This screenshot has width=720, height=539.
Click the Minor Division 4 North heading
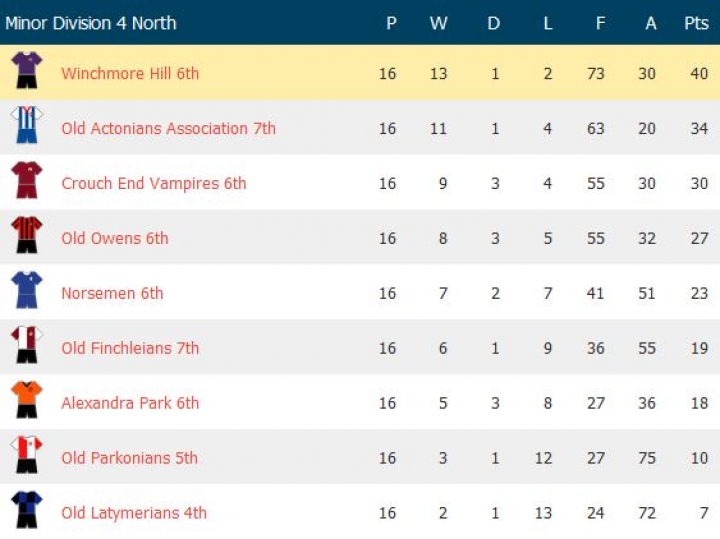(91, 23)
